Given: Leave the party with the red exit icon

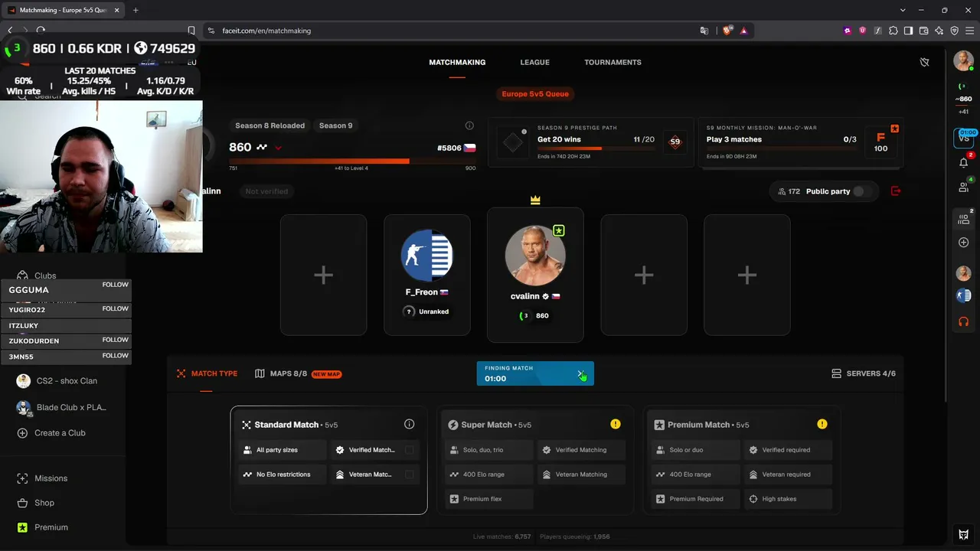Looking at the screenshot, I should coord(896,191).
